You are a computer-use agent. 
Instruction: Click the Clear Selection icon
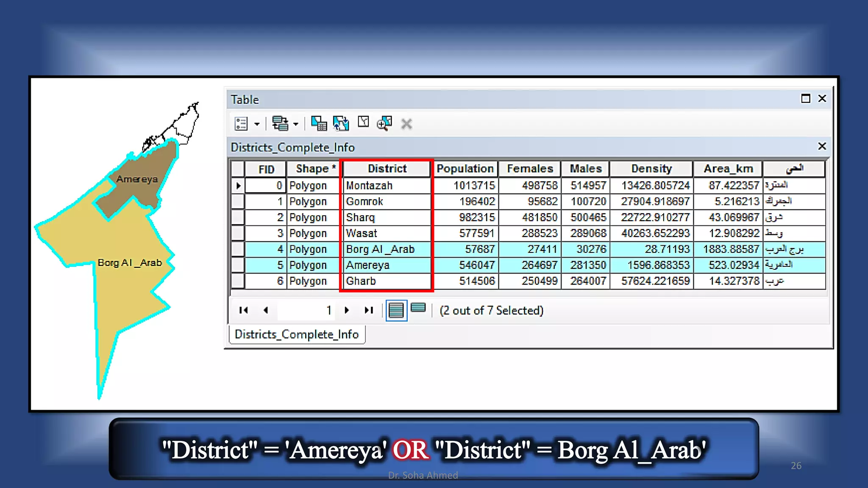pyautogui.click(x=363, y=122)
